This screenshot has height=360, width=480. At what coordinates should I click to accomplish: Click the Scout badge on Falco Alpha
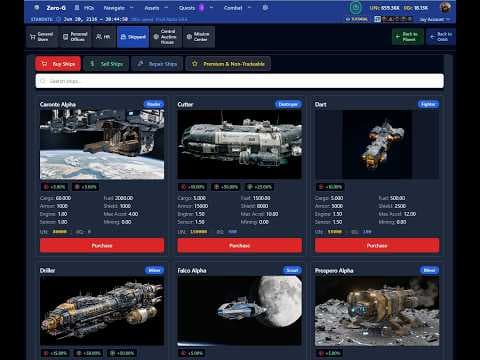coord(292,270)
